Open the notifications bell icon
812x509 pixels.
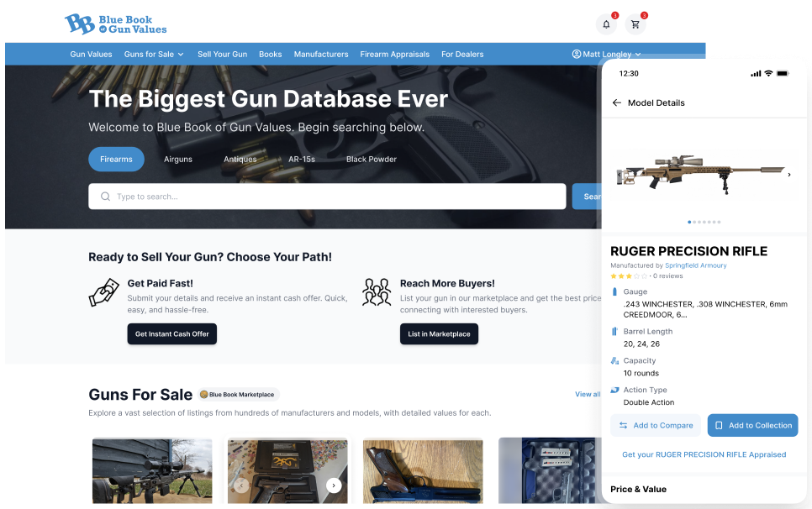[605, 24]
